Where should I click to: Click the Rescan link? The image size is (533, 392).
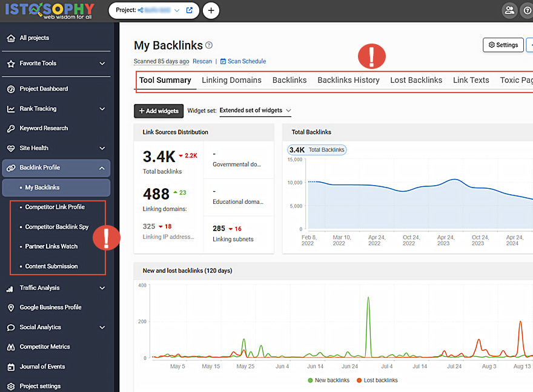click(x=202, y=61)
